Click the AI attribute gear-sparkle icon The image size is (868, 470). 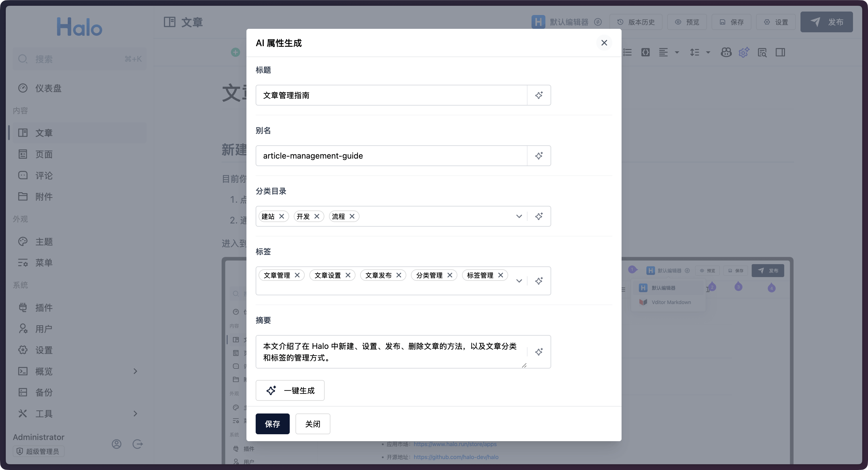coord(744,52)
